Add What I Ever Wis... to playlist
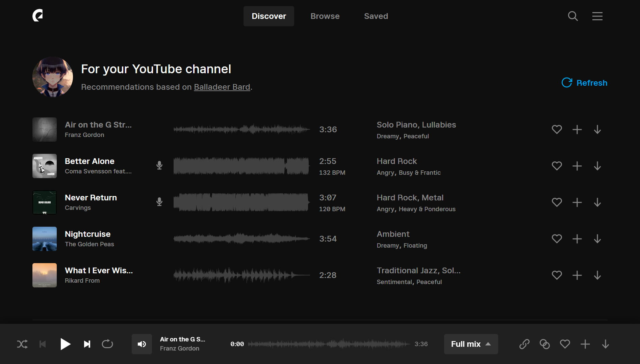The height and width of the screenshot is (364, 640). coord(577,275)
